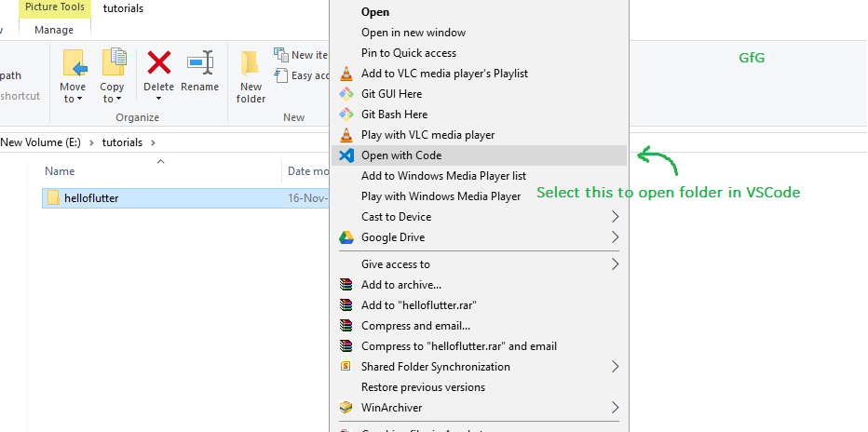Open the Delete dropdown arrow
This screenshot has height=432, width=868.
(159, 99)
